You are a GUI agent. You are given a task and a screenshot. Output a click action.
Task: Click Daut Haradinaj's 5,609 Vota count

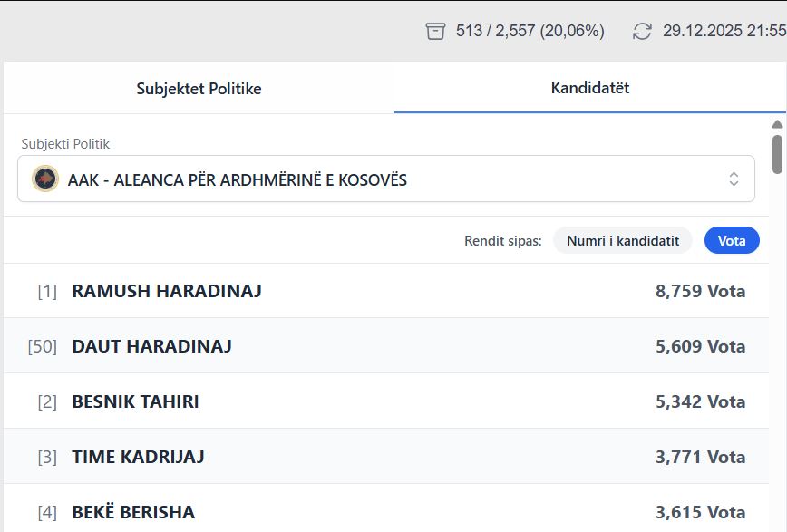(700, 346)
